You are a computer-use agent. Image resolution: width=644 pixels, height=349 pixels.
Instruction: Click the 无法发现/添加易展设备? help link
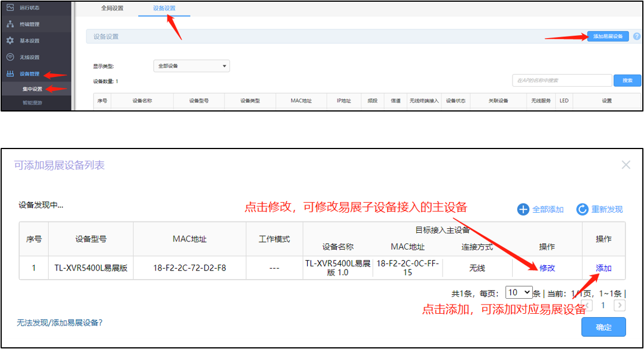pyautogui.click(x=60, y=322)
